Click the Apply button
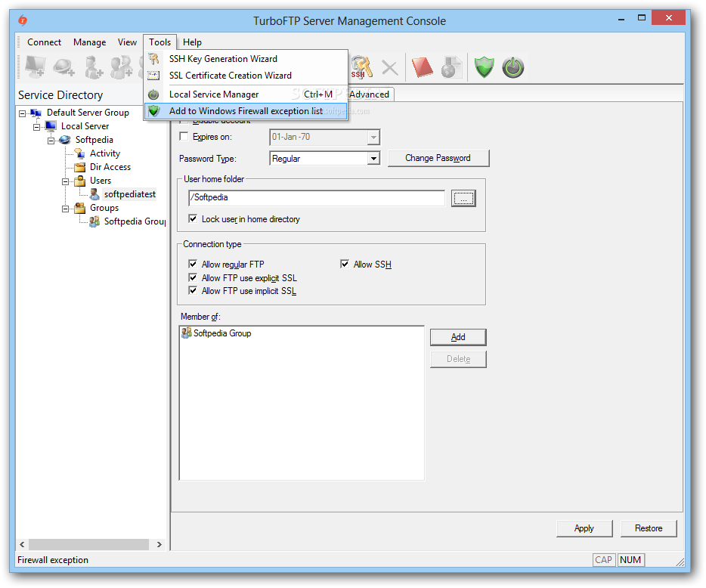706x588 pixels. click(584, 528)
